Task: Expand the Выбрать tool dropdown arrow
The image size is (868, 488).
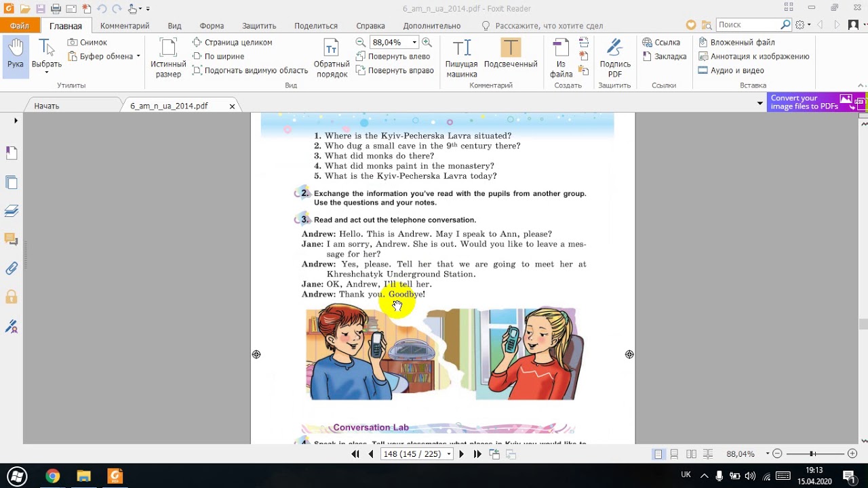Action: click(x=46, y=73)
